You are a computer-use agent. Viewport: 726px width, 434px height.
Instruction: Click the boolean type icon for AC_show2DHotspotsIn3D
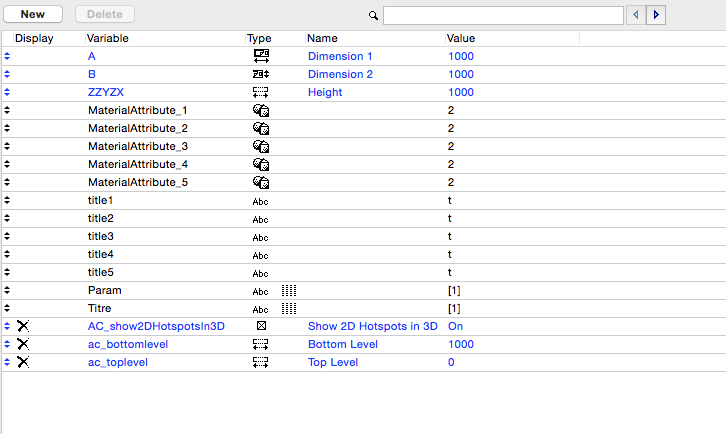pos(261,326)
